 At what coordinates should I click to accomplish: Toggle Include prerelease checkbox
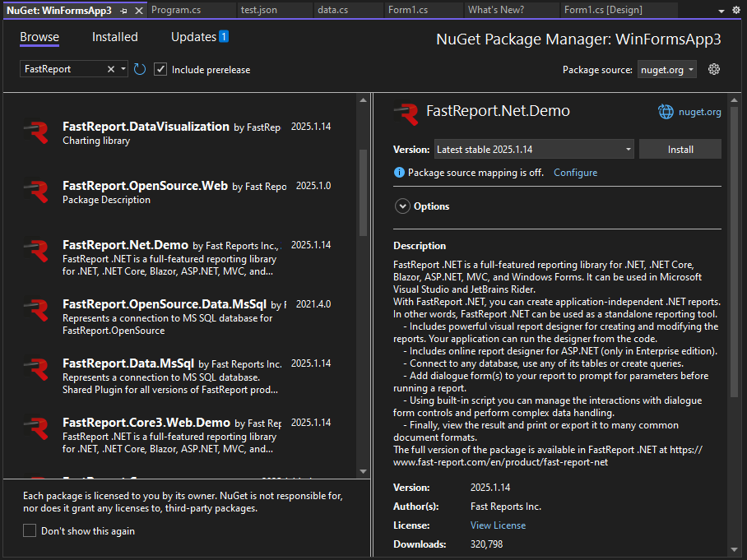click(x=160, y=70)
